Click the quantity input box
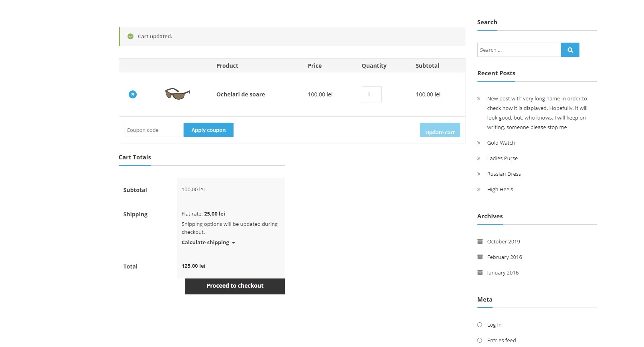Screen dimensions: 644x347 (x=372, y=94)
